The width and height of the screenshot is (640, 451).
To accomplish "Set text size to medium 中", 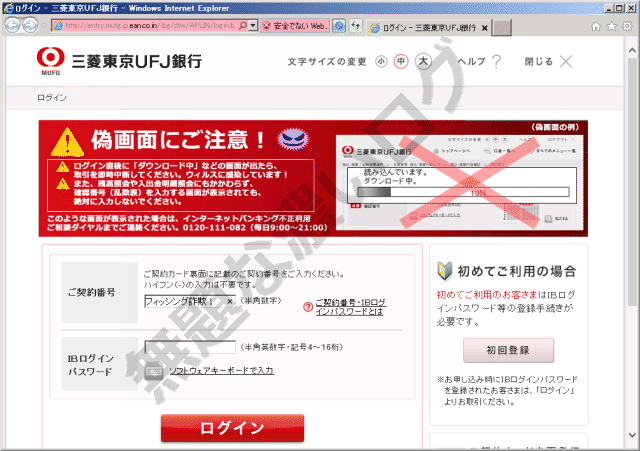I will click(x=401, y=62).
